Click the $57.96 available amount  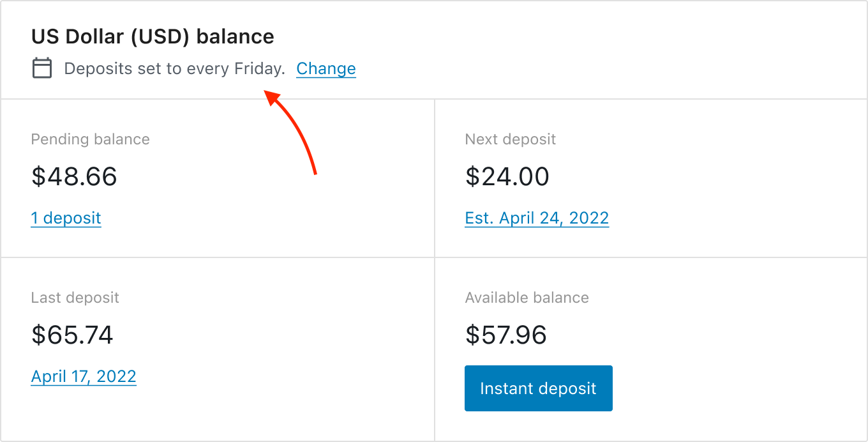pyautogui.click(x=505, y=335)
